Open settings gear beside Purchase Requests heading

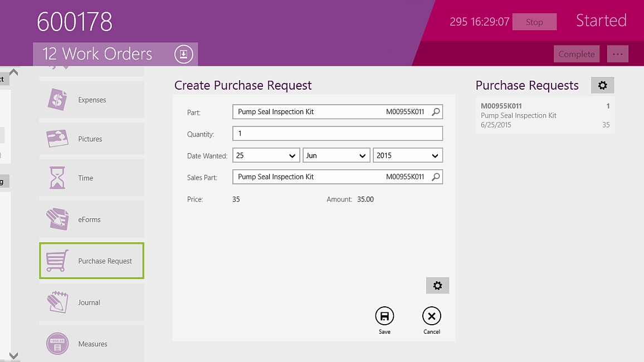coord(603,85)
